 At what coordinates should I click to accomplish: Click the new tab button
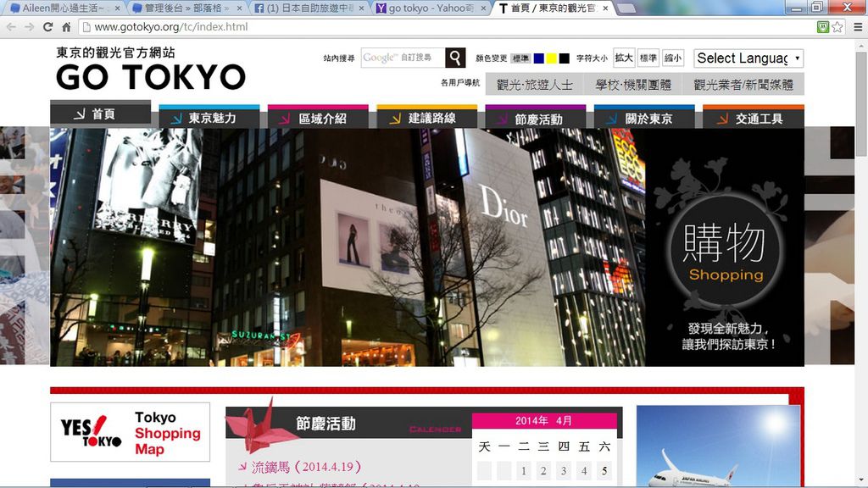626,8
